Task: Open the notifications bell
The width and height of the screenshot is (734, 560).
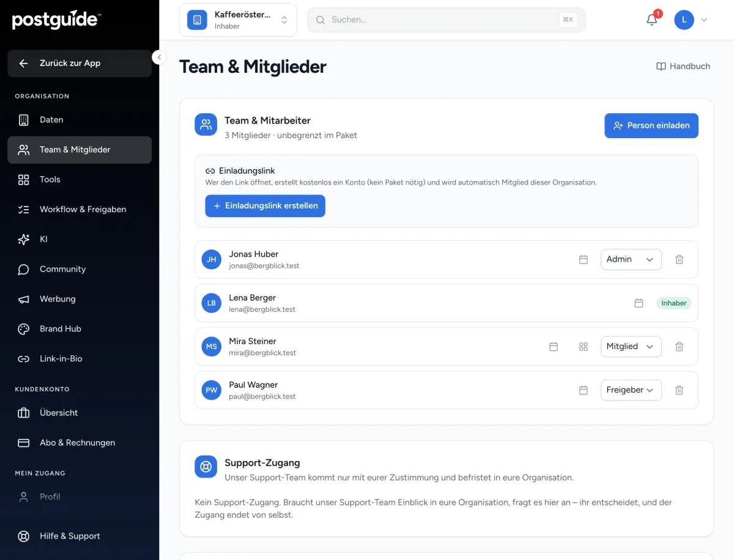Action: tap(652, 20)
